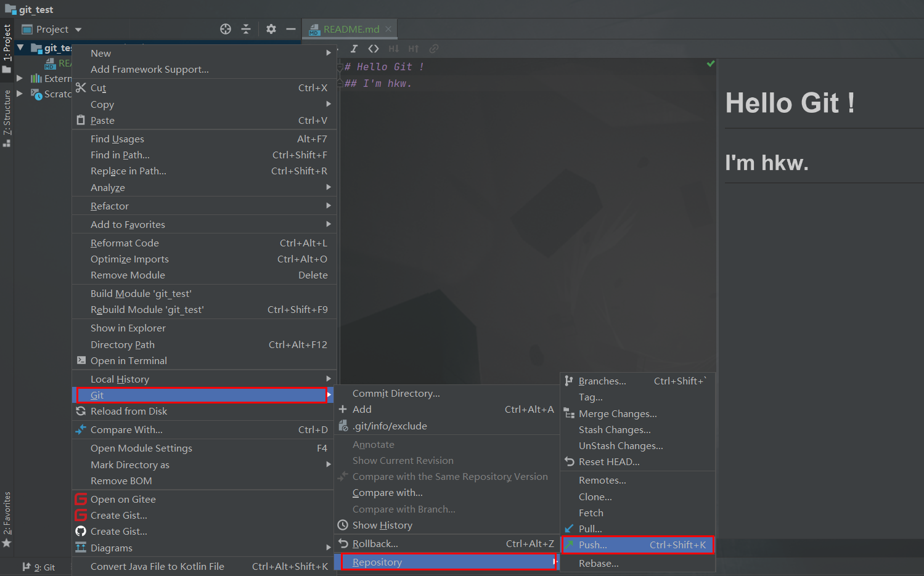This screenshot has width=924, height=576.
Task: Click Add in the Git submenu
Action: click(446, 409)
